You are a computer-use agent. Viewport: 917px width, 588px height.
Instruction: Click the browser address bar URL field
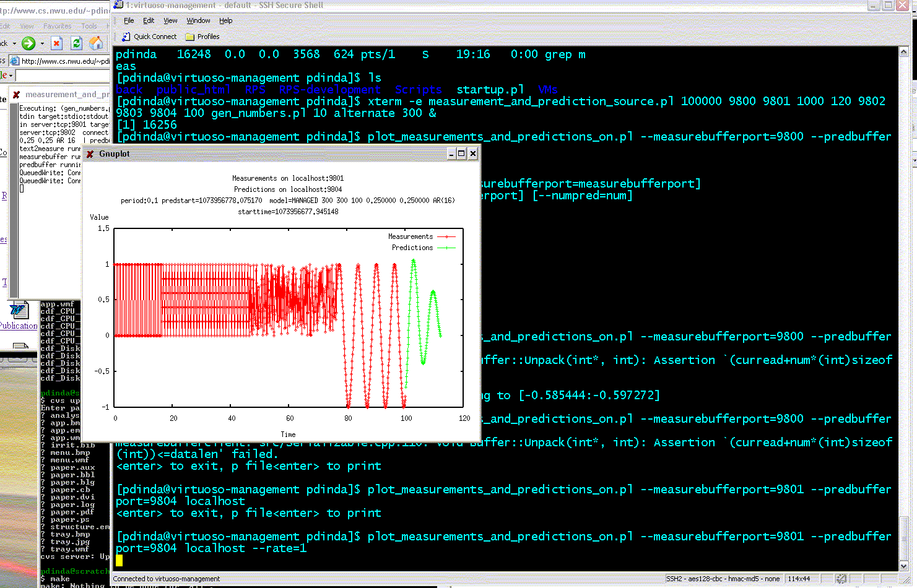pyautogui.click(x=65, y=61)
